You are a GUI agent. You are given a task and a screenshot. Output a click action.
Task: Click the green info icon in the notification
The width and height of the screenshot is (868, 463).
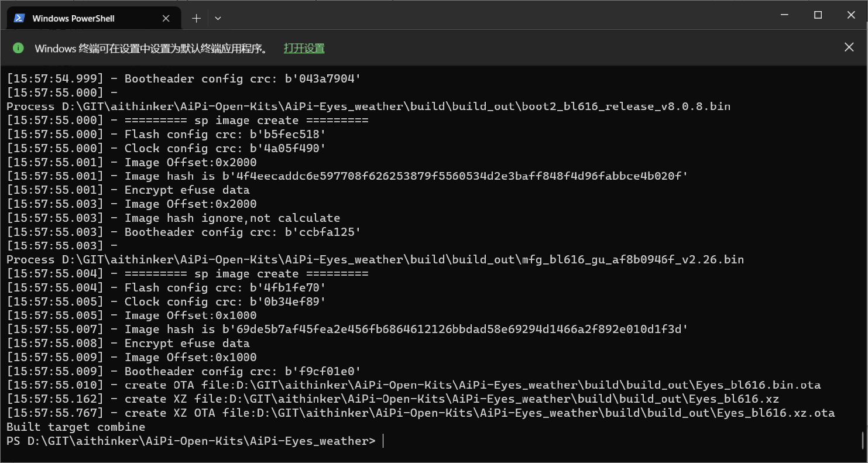[19, 48]
